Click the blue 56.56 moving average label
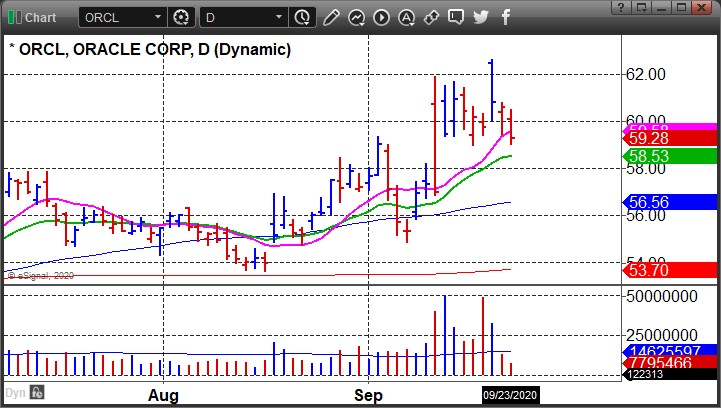 (670, 202)
